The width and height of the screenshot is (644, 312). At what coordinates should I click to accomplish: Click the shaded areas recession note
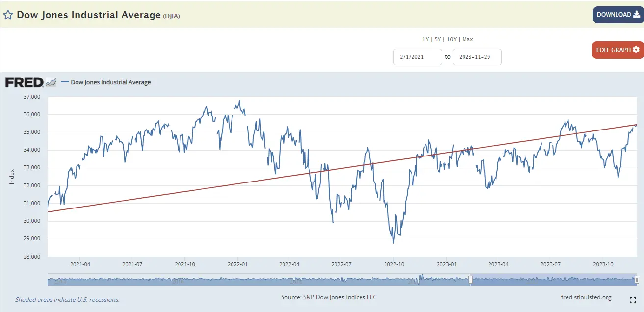[67, 299]
